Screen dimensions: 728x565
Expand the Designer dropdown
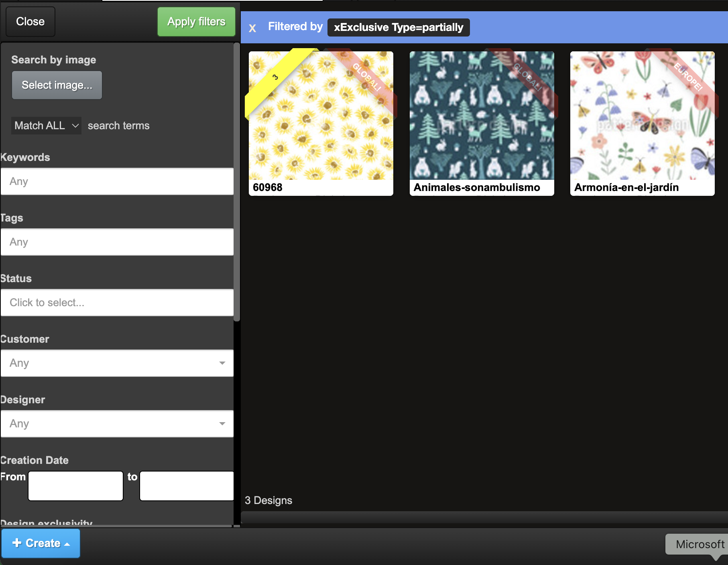[117, 424]
